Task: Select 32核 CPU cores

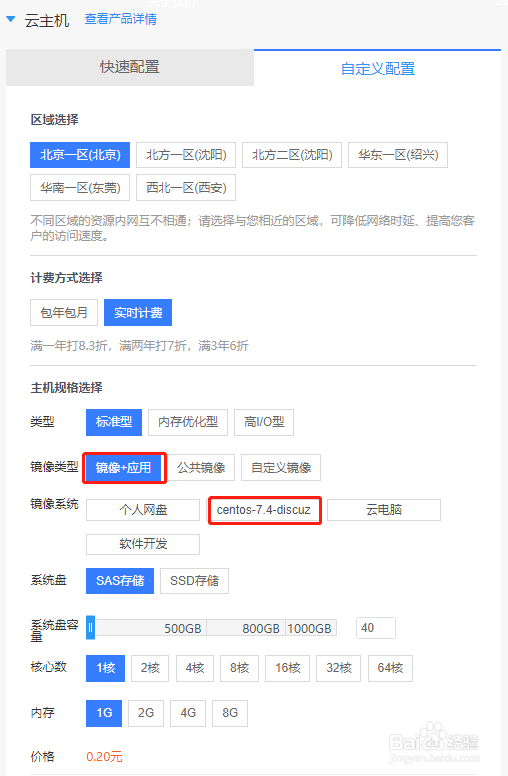Action: click(x=339, y=668)
